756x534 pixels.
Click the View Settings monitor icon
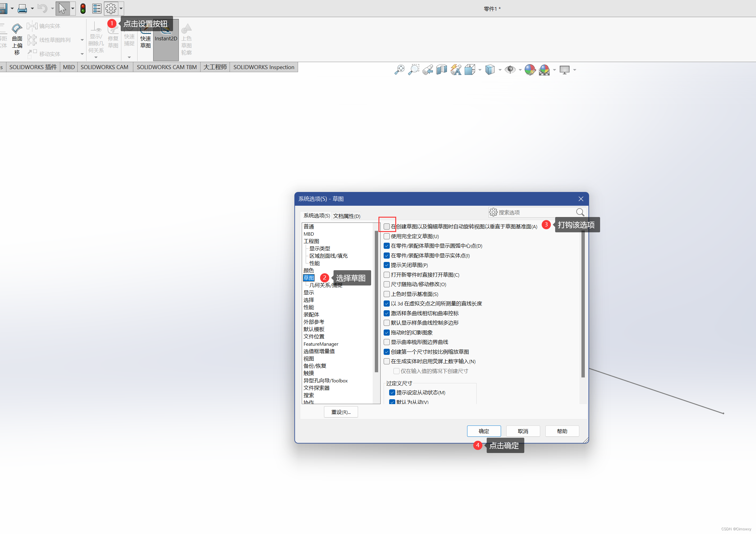click(564, 70)
